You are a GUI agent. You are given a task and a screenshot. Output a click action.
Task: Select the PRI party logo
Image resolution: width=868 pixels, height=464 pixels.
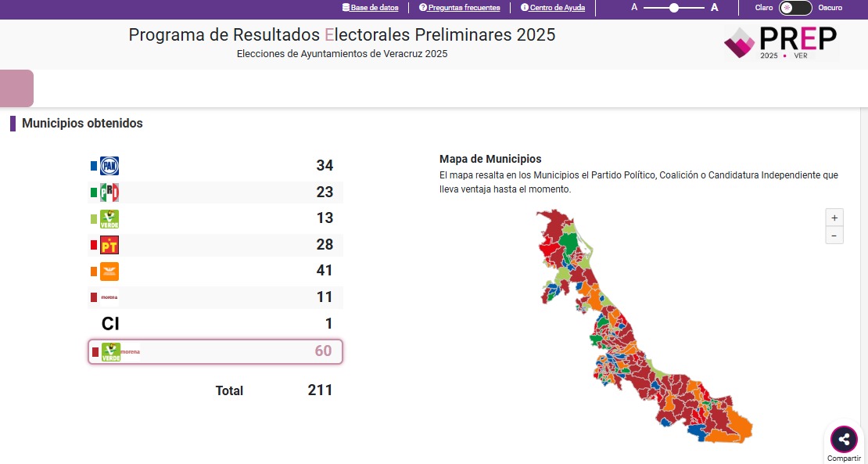(109, 192)
